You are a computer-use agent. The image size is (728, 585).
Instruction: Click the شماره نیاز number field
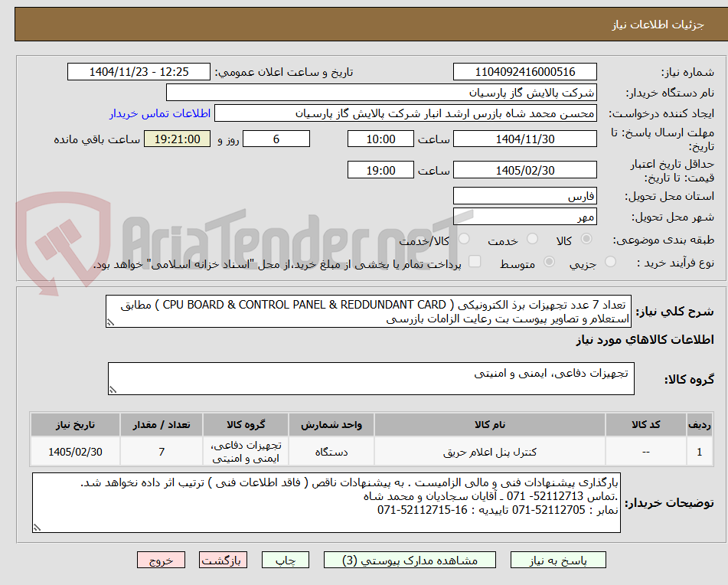[524, 72]
